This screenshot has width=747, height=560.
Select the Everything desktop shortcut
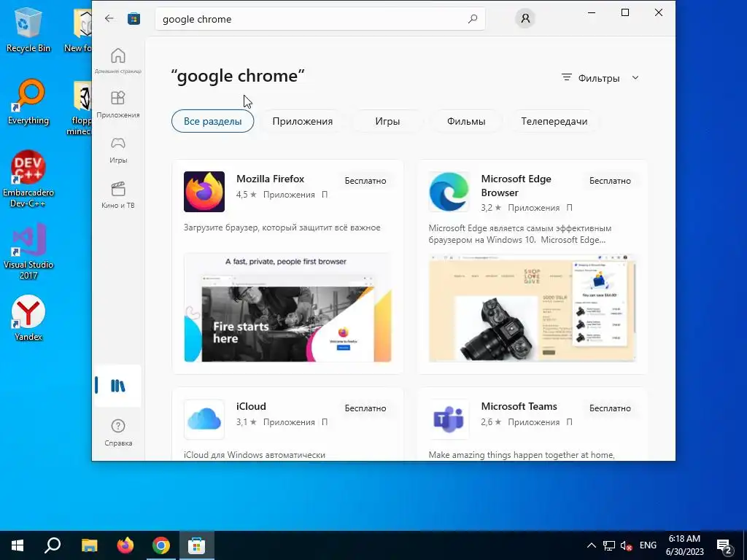(28, 102)
